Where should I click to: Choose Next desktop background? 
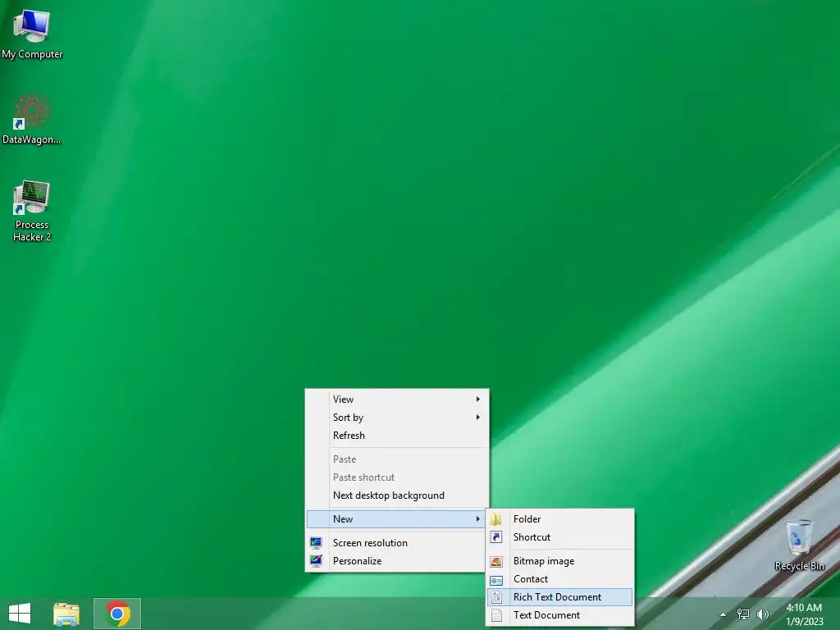pos(397,495)
